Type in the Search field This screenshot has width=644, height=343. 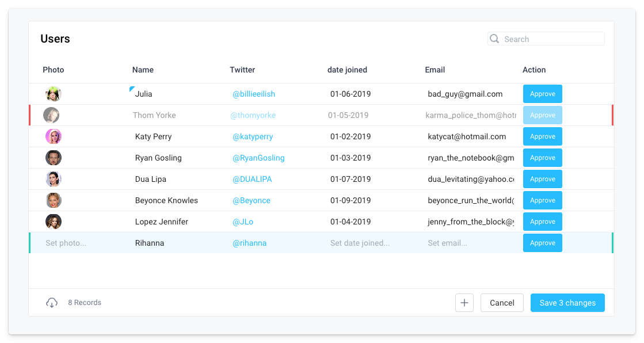coord(551,39)
